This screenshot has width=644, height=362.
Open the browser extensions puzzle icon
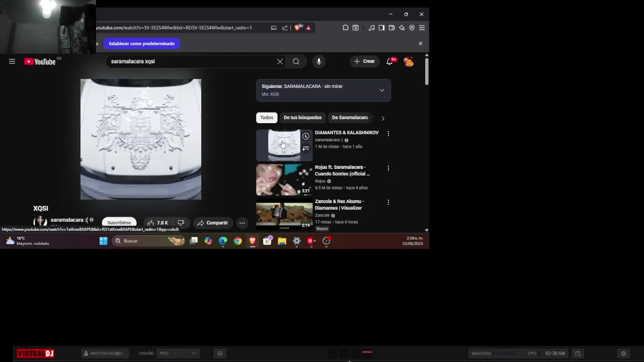point(345,28)
